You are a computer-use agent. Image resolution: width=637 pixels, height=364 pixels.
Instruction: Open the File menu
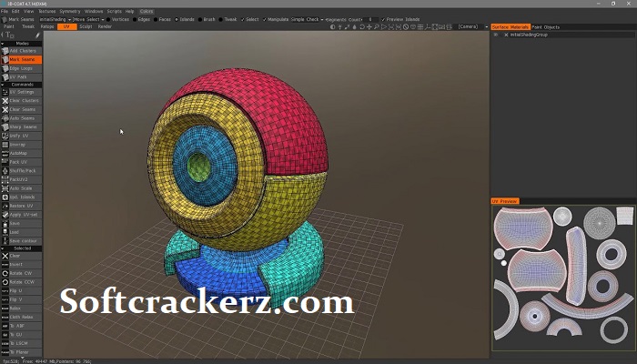(x=5, y=11)
